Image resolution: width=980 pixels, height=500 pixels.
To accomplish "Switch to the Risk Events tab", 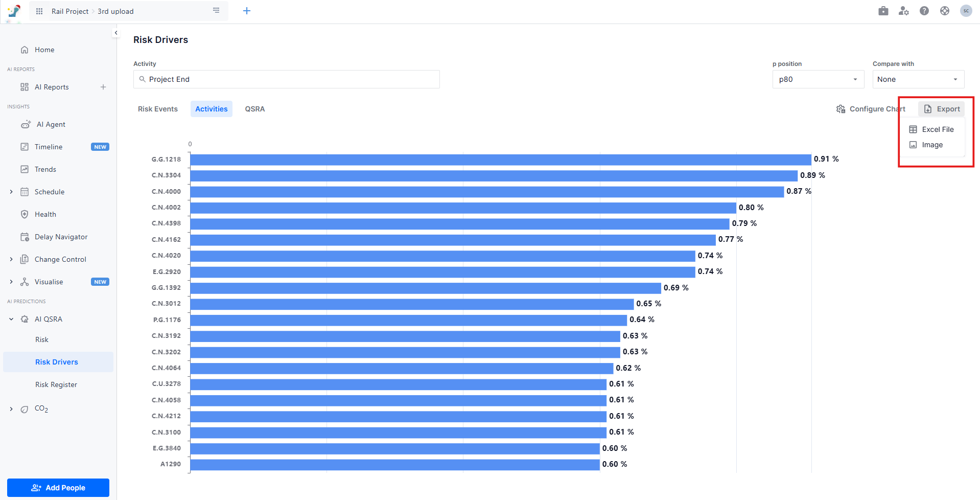I will (x=158, y=109).
